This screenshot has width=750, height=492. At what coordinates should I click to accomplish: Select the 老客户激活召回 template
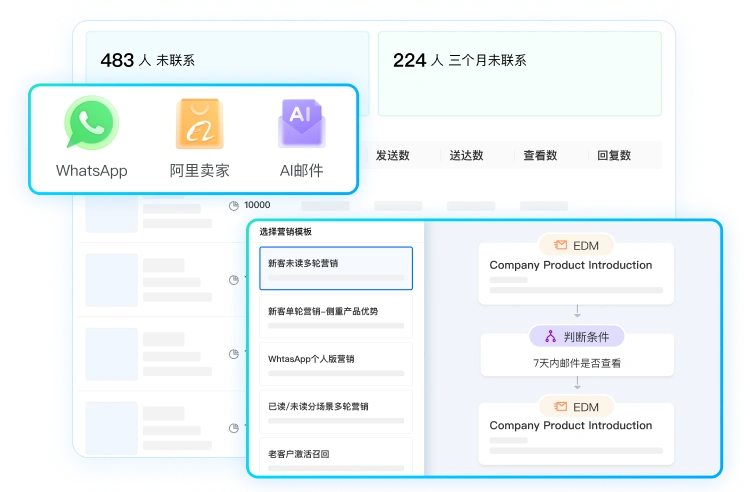(336, 455)
